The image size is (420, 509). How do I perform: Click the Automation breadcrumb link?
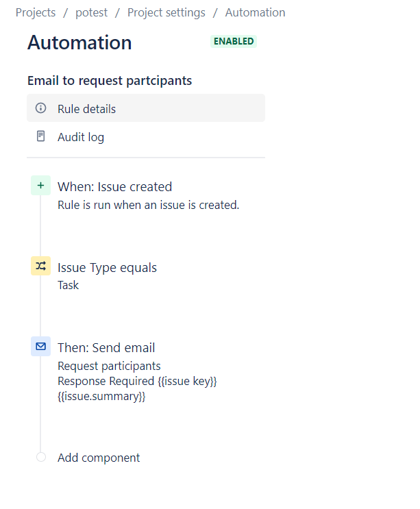[255, 12]
